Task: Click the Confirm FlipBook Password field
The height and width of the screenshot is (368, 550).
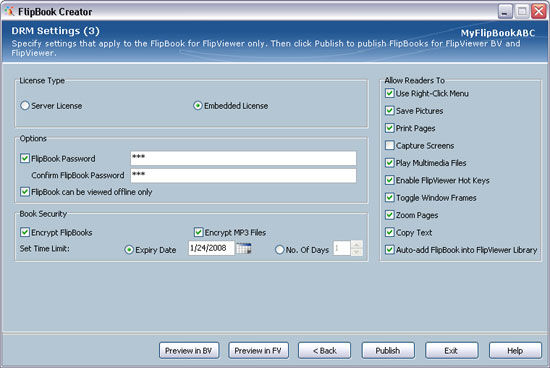Action: click(243, 175)
